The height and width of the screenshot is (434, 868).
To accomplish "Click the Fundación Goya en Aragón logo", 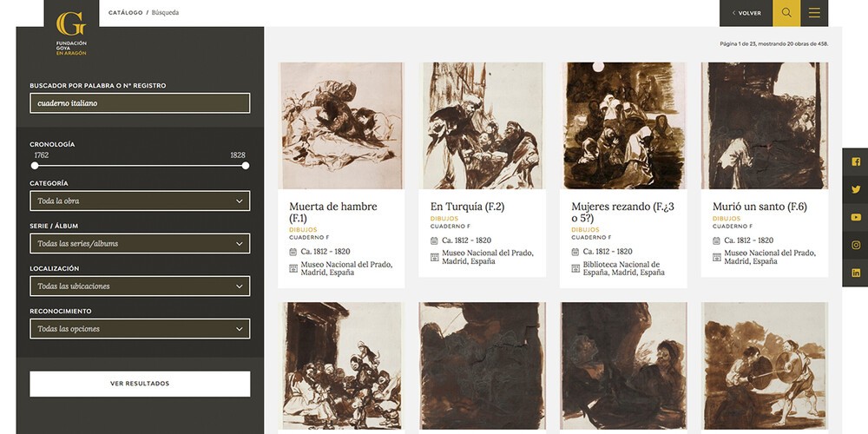I will click(71, 32).
